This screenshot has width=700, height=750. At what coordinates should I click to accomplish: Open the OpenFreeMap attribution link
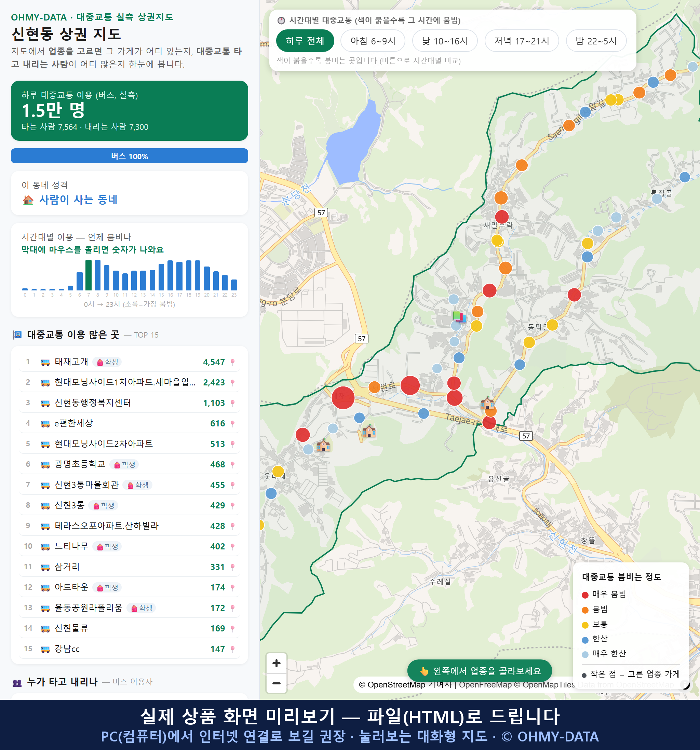(485, 685)
